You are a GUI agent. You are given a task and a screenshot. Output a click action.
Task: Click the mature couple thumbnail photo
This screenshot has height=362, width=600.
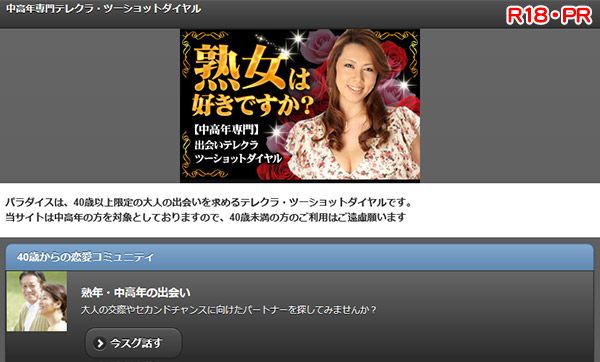pos(37,301)
